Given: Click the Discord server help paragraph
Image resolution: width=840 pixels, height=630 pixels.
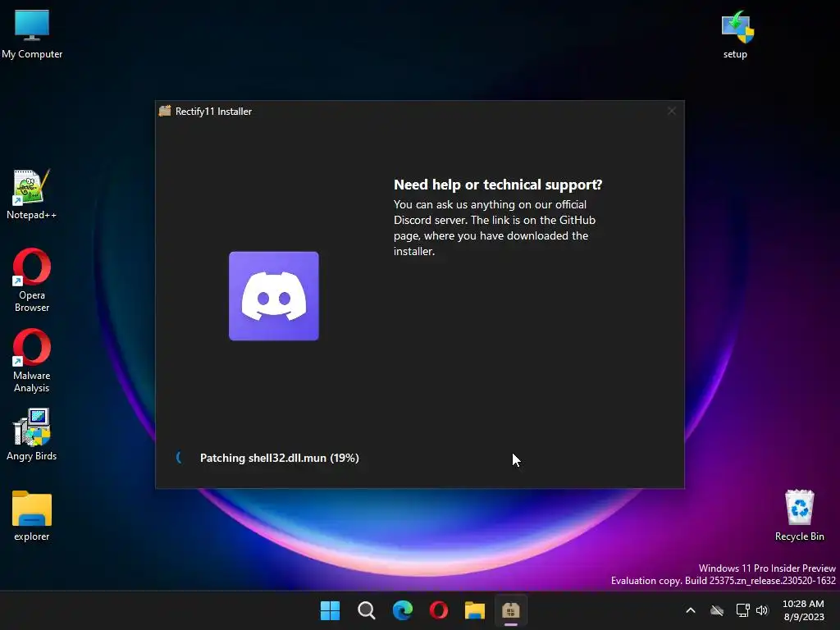Looking at the screenshot, I should coord(495,228).
